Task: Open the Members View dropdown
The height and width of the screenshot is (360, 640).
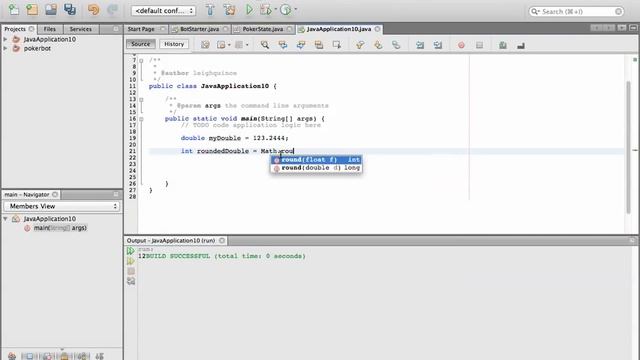Action: 62,206
